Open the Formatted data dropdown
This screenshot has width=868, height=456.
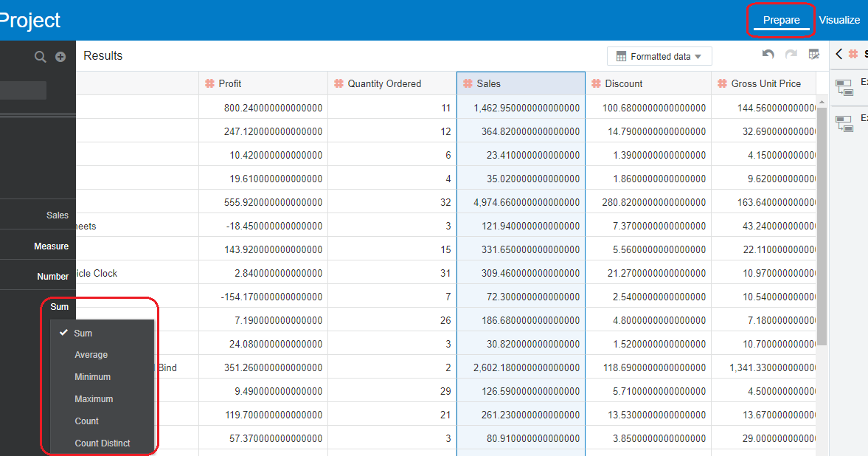coord(659,55)
